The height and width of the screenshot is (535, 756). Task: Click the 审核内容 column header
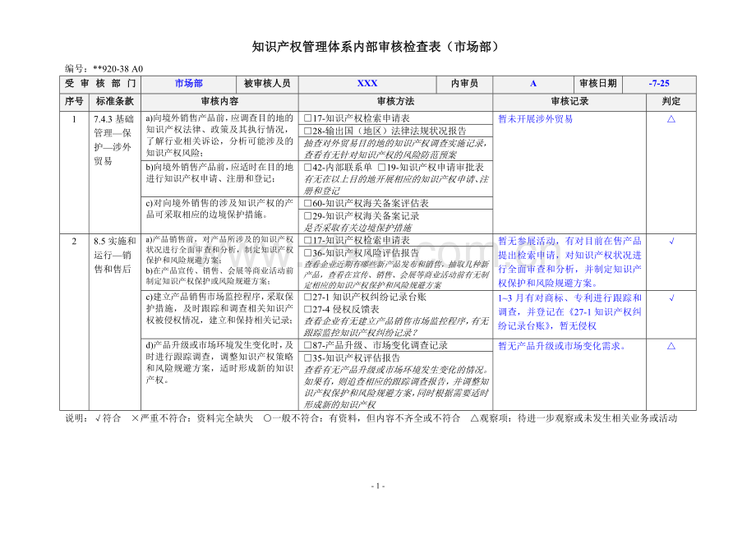tap(220, 102)
